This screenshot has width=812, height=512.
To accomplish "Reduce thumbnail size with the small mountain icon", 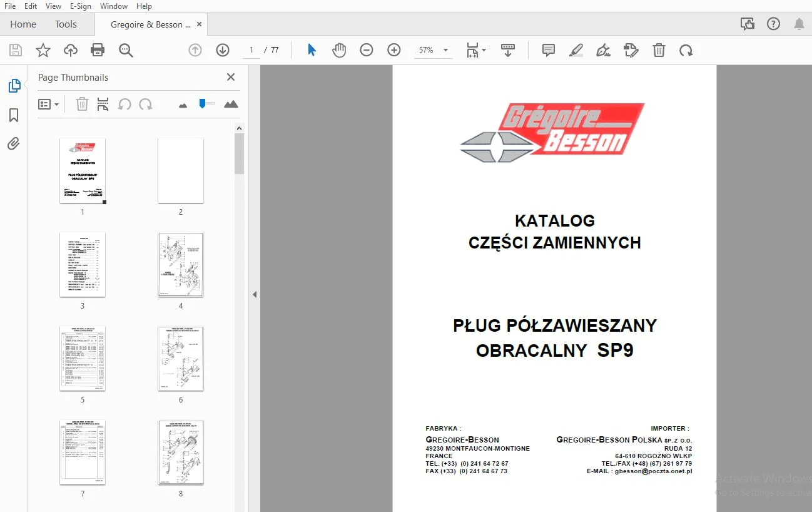I will (x=183, y=105).
